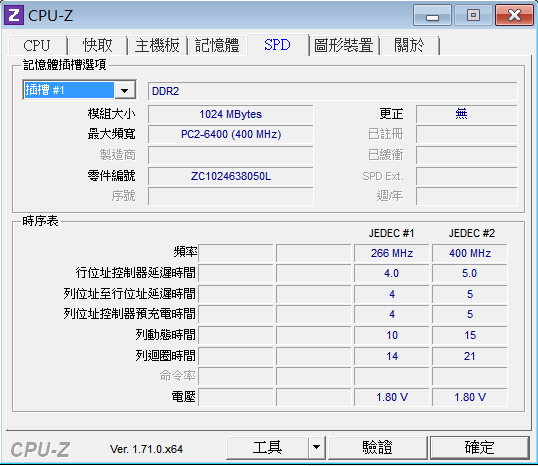The width and height of the screenshot is (538, 466).
Task: Click the part number ZC1024638050L
Action: (231, 176)
